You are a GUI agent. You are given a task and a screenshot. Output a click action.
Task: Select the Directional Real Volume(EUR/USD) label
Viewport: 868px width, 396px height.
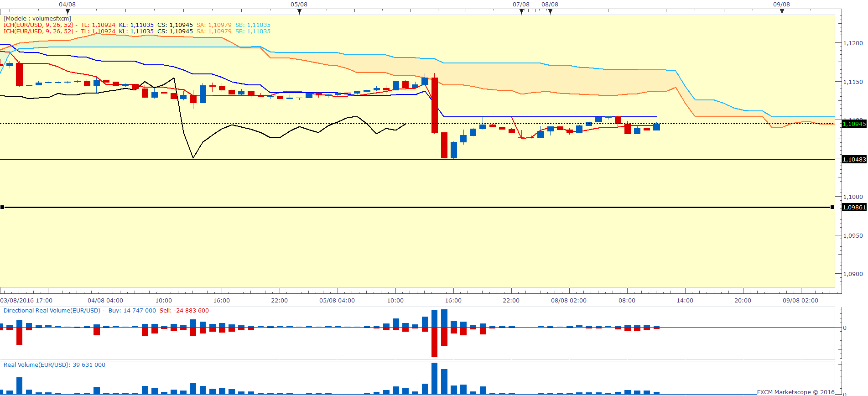pyautogui.click(x=52, y=311)
